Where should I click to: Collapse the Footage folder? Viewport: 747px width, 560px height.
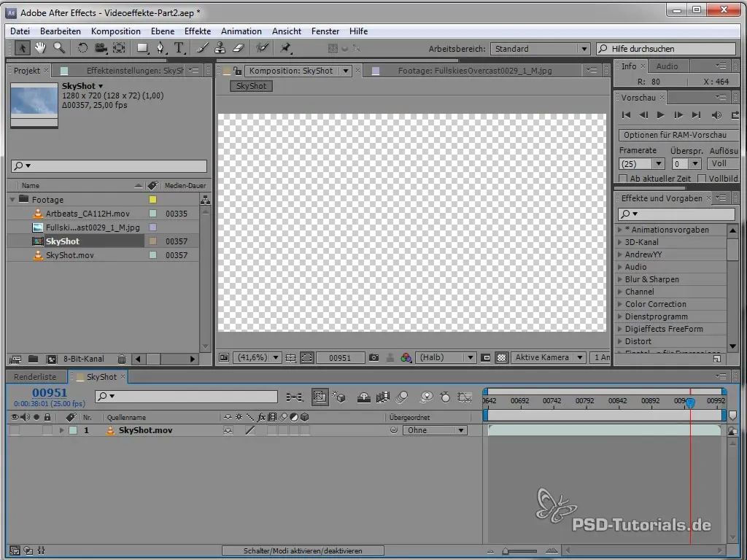coord(12,200)
